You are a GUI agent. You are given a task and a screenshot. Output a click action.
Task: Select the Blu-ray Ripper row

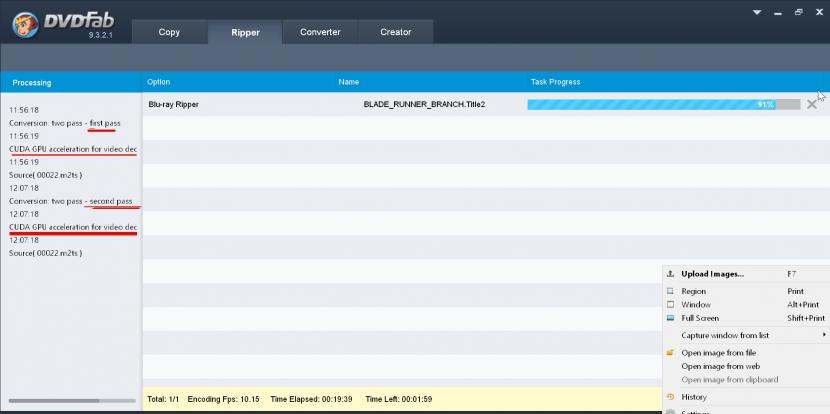(x=486, y=104)
